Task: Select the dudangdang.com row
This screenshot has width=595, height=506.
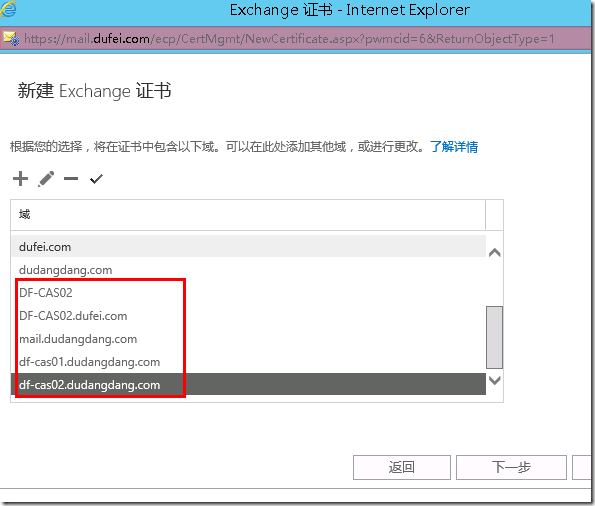Action: [248, 270]
